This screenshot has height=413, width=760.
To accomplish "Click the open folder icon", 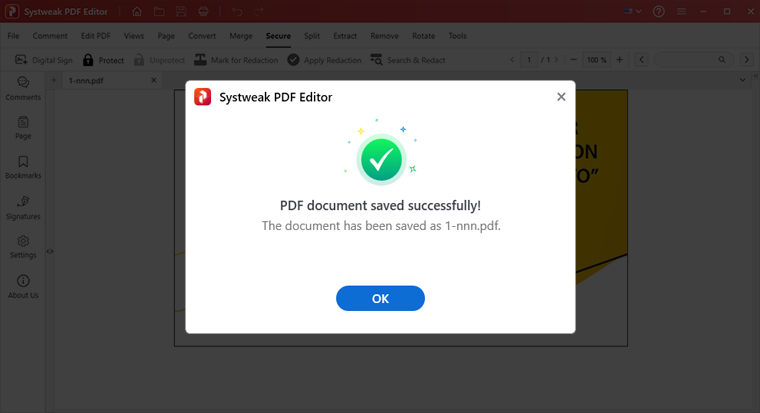I will click(x=159, y=11).
